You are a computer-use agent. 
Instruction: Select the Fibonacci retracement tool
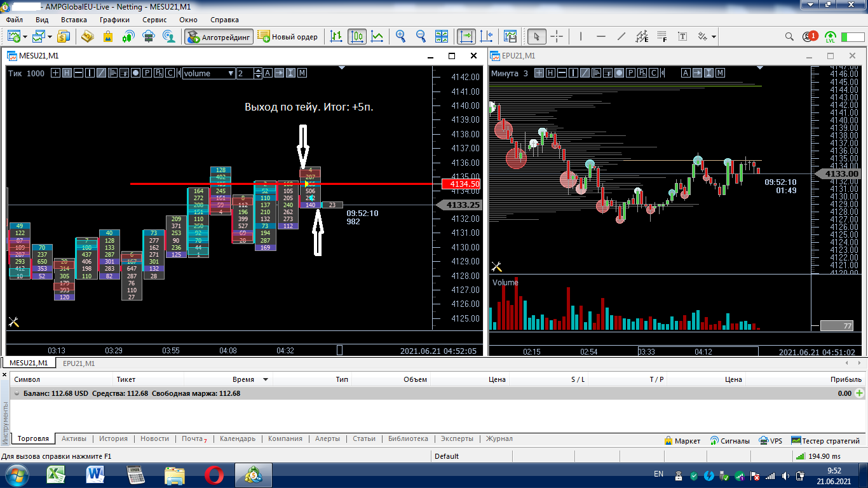[x=662, y=36]
